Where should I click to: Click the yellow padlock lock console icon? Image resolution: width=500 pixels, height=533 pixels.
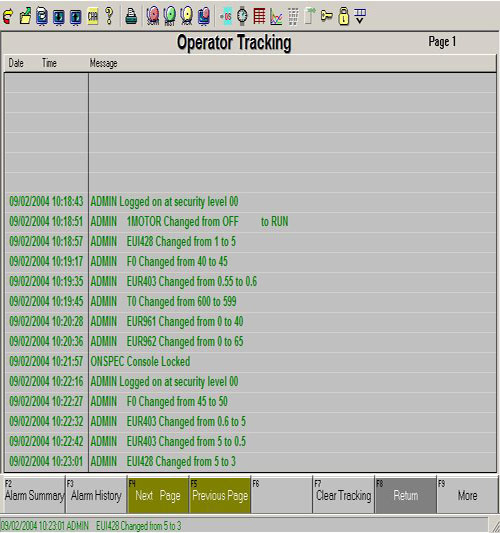point(344,16)
